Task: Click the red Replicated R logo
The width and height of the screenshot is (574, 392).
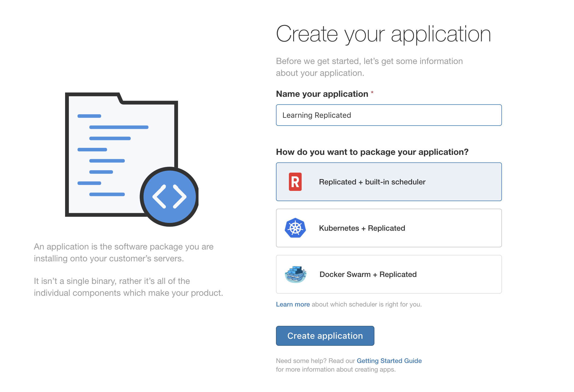Action: (x=295, y=182)
